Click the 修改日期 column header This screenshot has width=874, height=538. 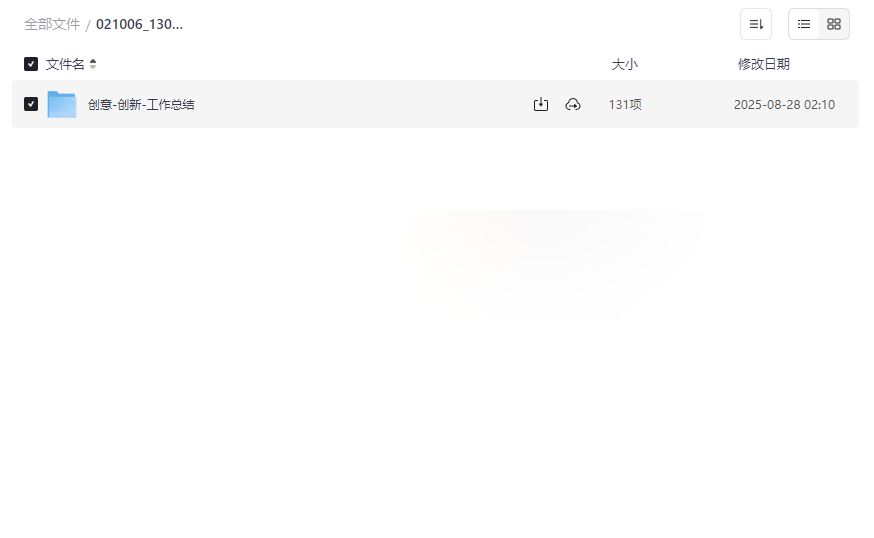click(764, 64)
